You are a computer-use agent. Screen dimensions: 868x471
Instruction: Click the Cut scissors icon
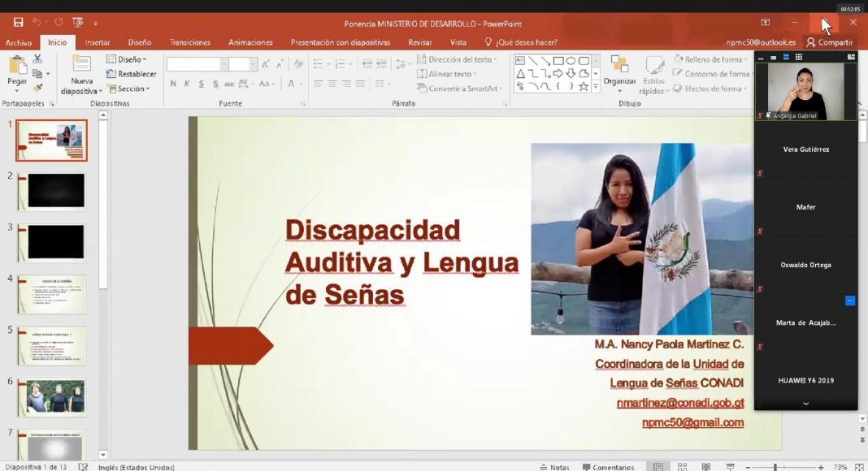tap(37, 59)
